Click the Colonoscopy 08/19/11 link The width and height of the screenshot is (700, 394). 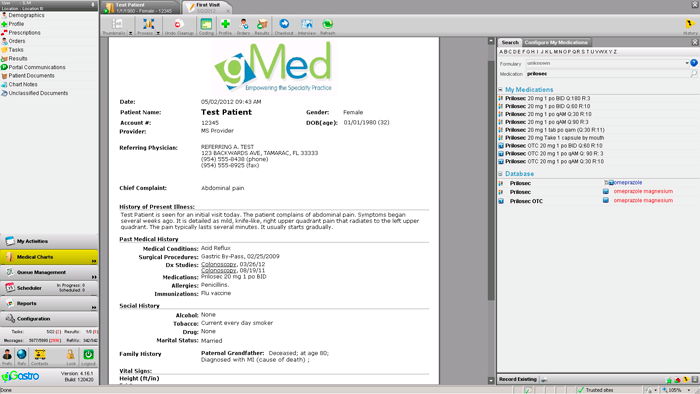click(219, 270)
